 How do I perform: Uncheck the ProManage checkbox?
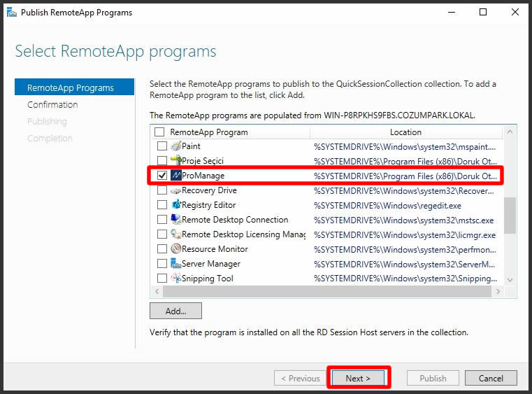(162, 175)
